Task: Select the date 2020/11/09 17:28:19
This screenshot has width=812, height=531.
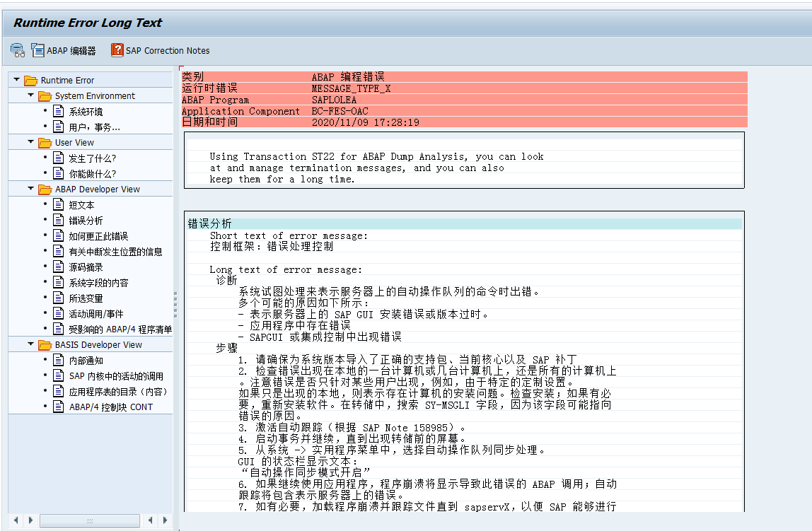Action: pyautogui.click(x=366, y=122)
